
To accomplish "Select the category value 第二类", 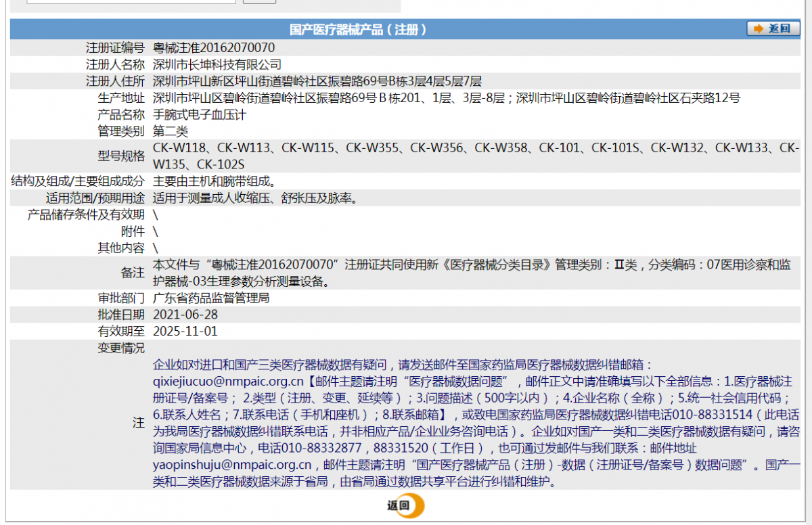I will (171, 131).
